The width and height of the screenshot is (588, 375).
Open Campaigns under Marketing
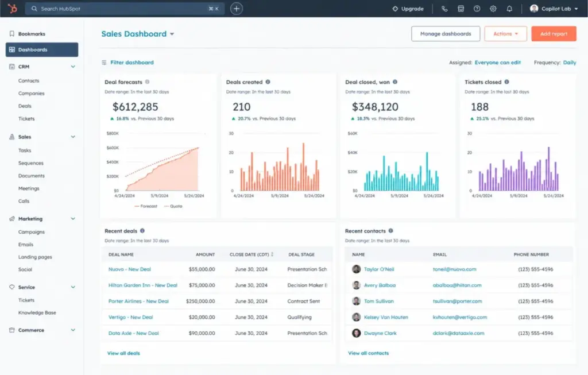coord(32,232)
